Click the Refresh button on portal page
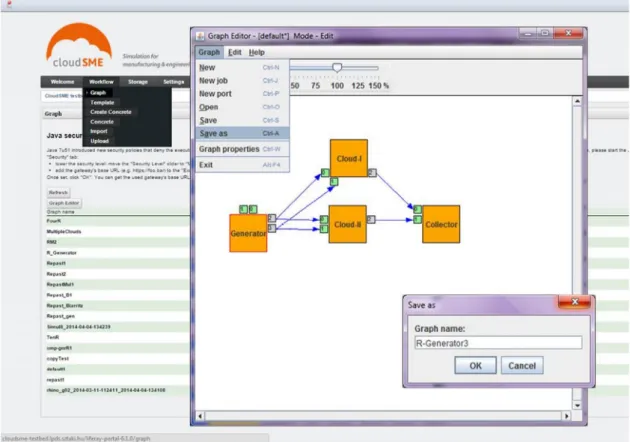 [x=58, y=192]
